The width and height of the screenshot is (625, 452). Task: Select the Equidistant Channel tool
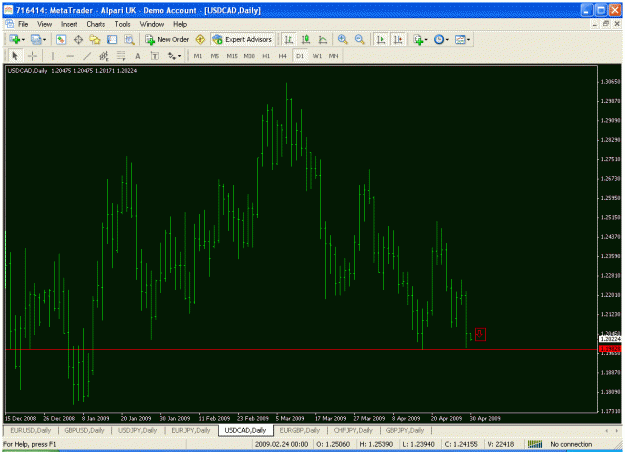(x=104, y=56)
